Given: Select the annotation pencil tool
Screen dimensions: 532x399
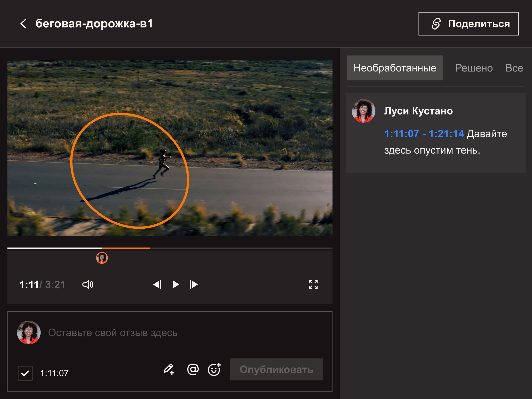Looking at the screenshot, I should pyautogui.click(x=169, y=369).
